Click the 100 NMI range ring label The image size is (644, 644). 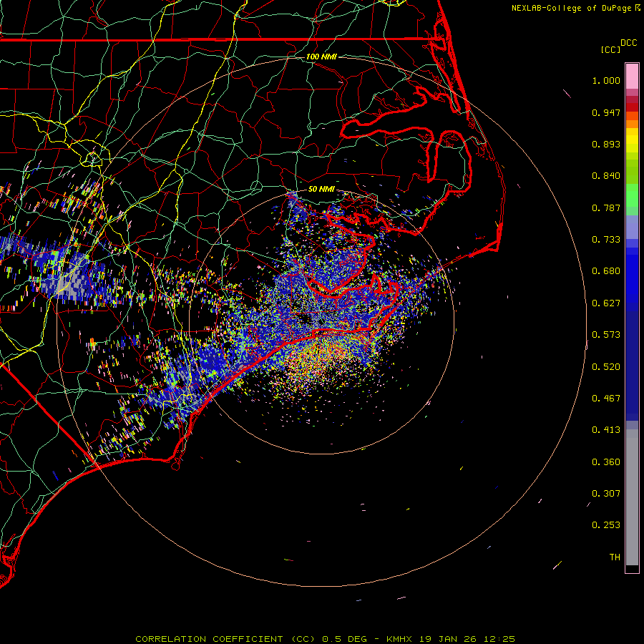(321, 57)
